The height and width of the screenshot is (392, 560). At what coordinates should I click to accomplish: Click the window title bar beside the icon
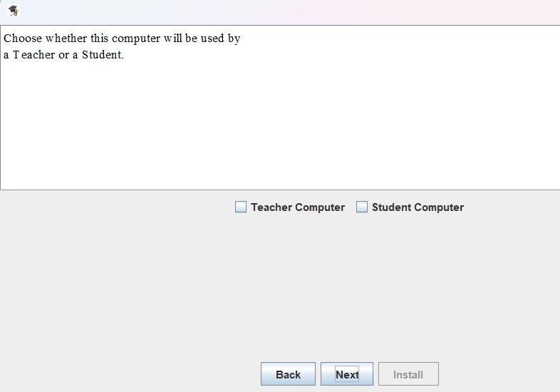coord(286,12)
